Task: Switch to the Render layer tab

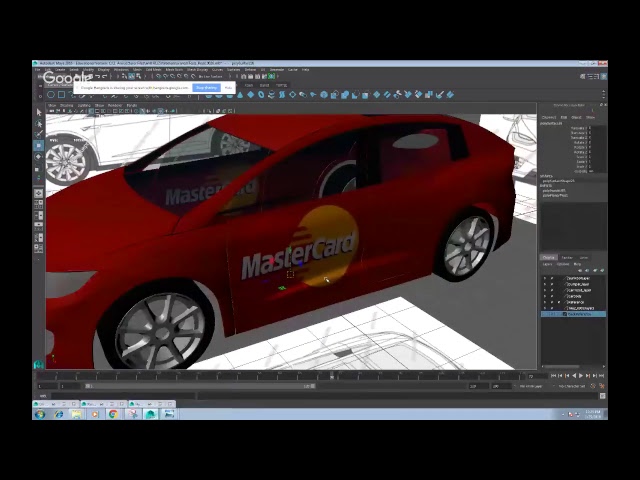Action: [x=567, y=258]
